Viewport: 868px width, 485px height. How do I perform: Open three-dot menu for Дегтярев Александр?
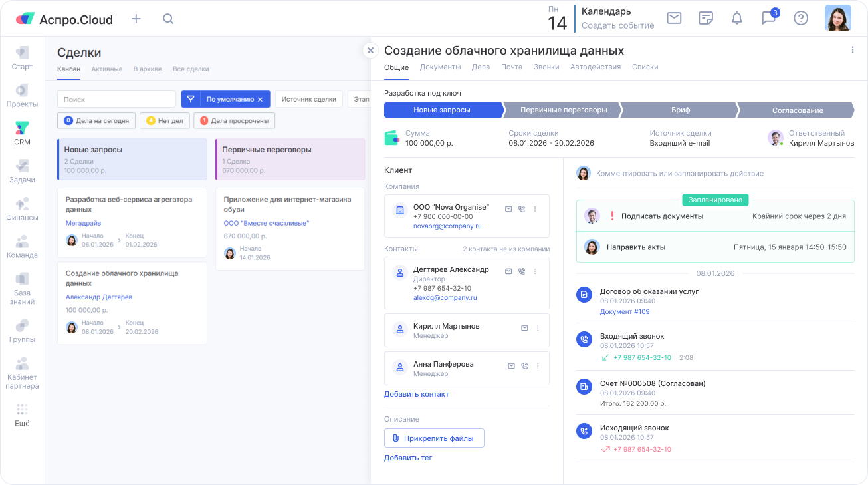535,271
